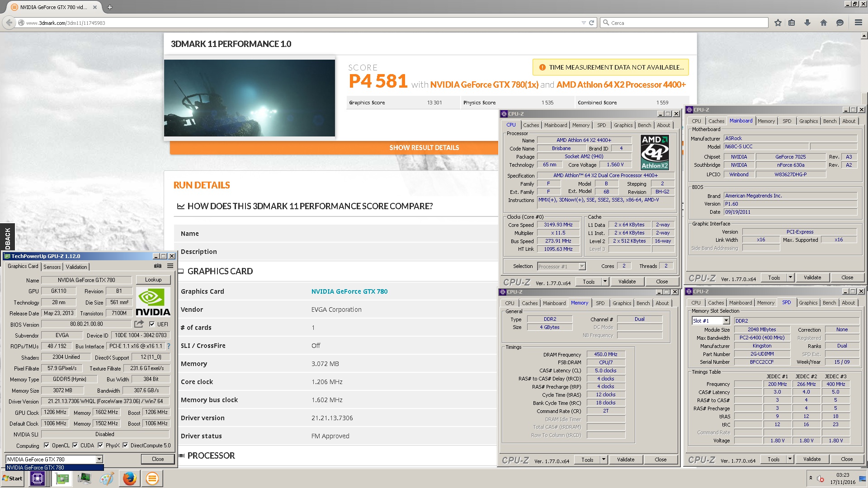Open the Paint palette taskbar icon
This screenshot has height=488, width=868.
click(107, 479)
